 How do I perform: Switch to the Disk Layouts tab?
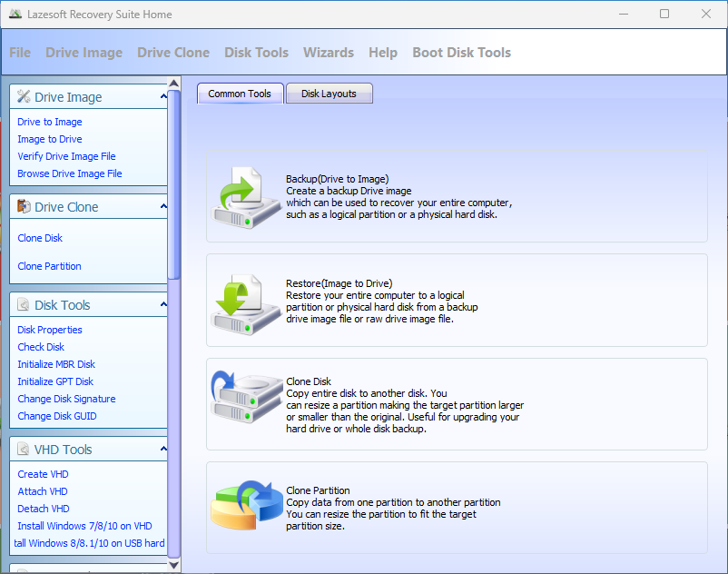tap(329, 93)
